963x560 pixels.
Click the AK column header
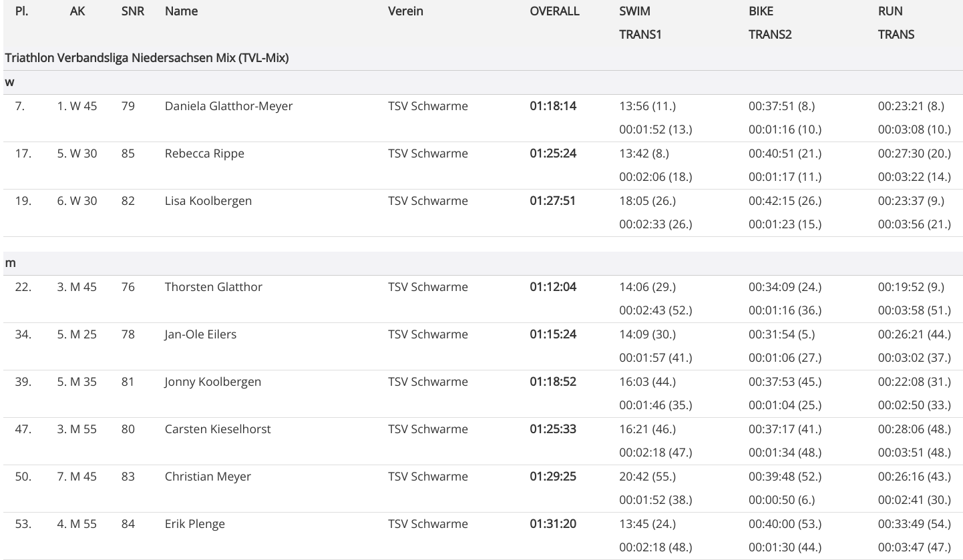tap(77, 11)
